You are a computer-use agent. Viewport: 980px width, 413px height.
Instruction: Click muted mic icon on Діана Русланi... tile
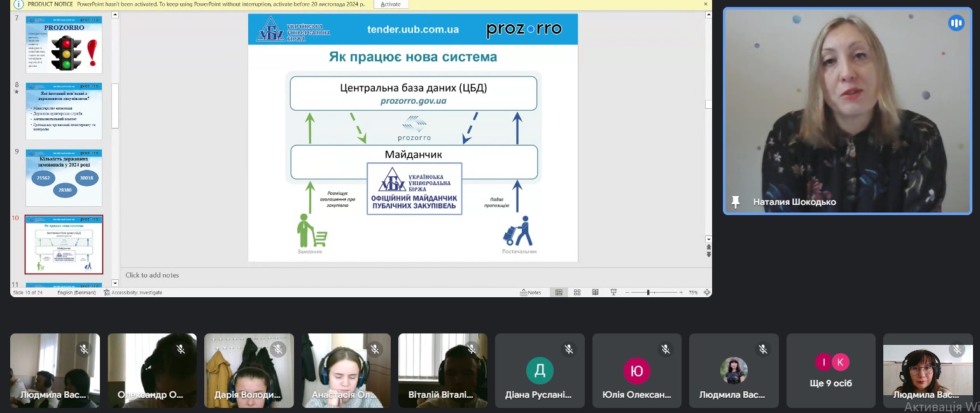tap(569, 349)
